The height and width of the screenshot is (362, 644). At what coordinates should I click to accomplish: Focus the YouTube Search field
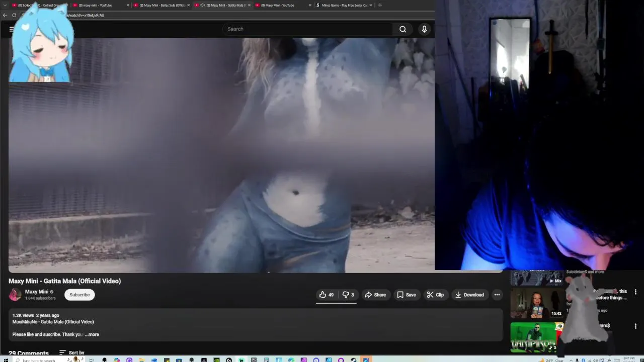pos(308,29)
